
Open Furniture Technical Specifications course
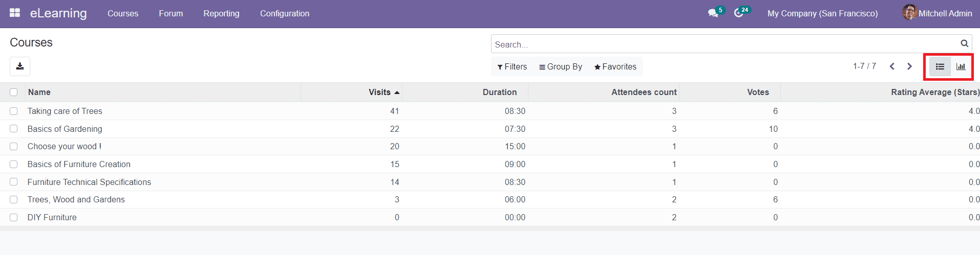pyautogui.click(x=89, y=182)
